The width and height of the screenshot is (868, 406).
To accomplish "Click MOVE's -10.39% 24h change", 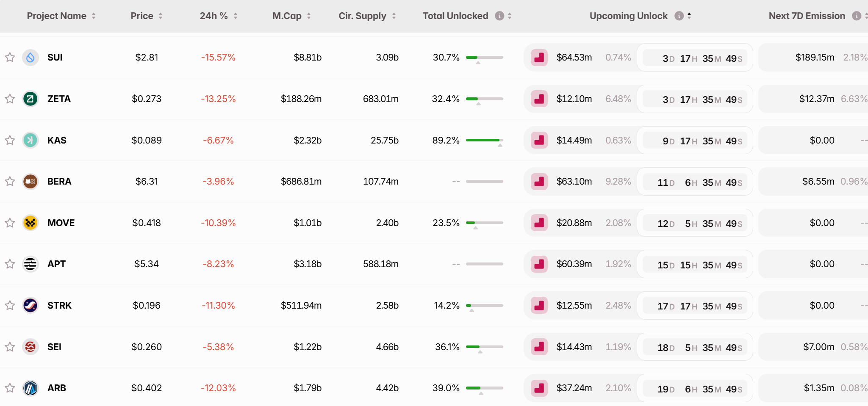I will [218, 223].
